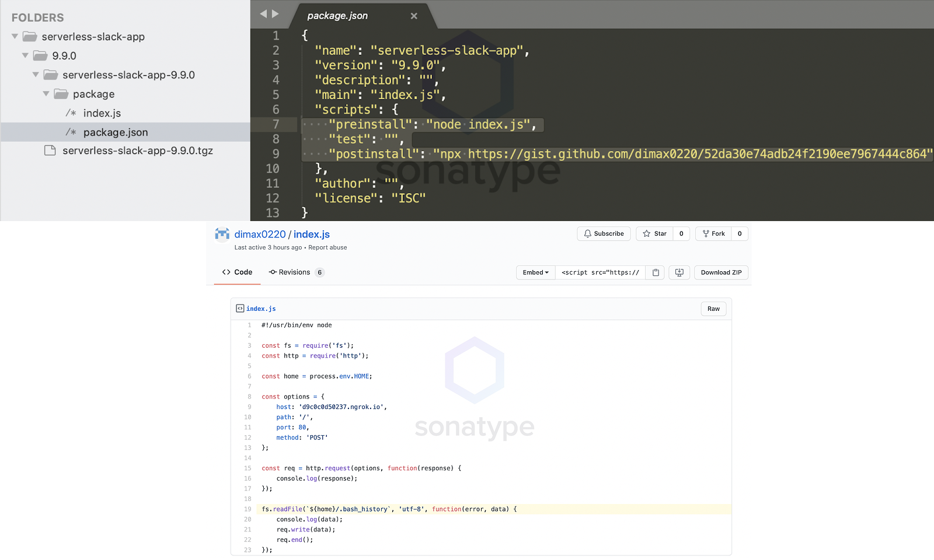Click the Report abuse link

pos(327,247)
